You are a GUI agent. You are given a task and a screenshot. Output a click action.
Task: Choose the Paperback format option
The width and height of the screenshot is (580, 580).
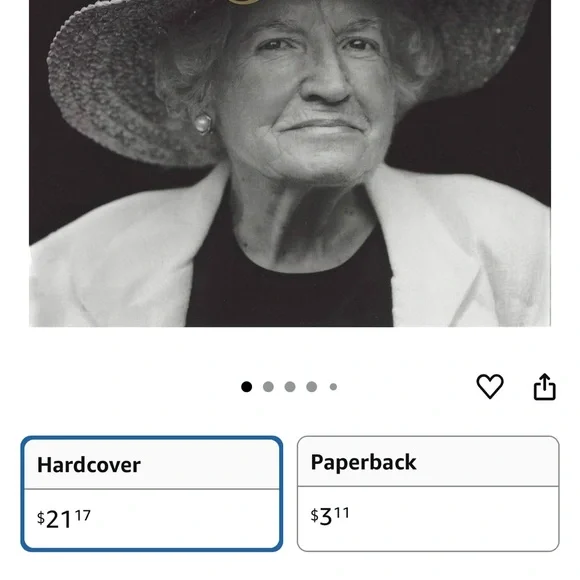(428, 494)
